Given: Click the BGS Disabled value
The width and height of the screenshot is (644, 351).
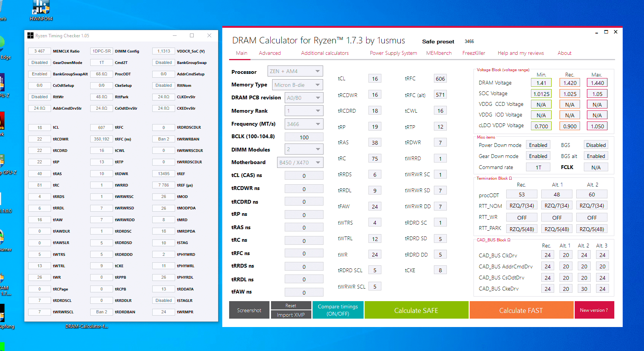Looking at the screenshot, I should click(x=596, y=145).
